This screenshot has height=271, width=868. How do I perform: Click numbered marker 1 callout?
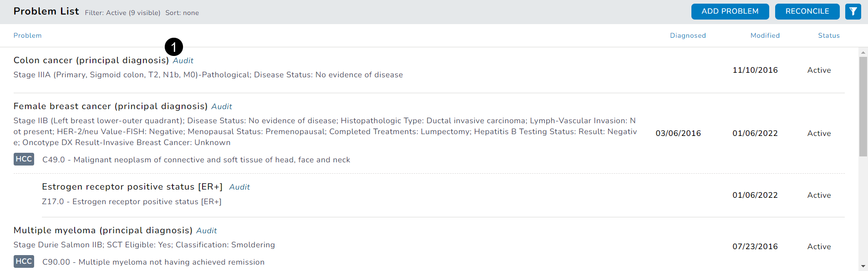click(174, 47)
